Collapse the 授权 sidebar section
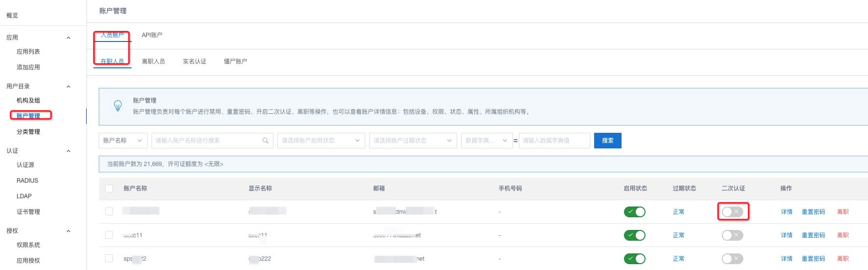Screen dimensions: 868x270 [68, 231]
